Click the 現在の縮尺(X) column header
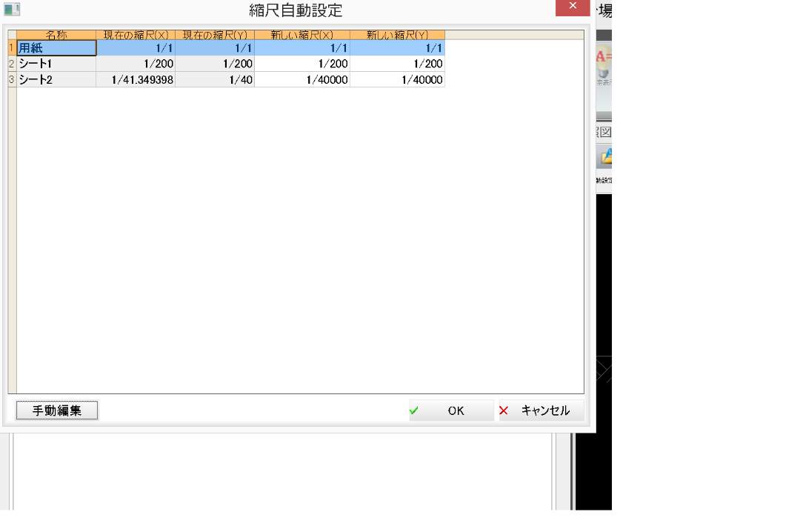The width and height of the screenshot is (800, 532). [x=136, y=35]
